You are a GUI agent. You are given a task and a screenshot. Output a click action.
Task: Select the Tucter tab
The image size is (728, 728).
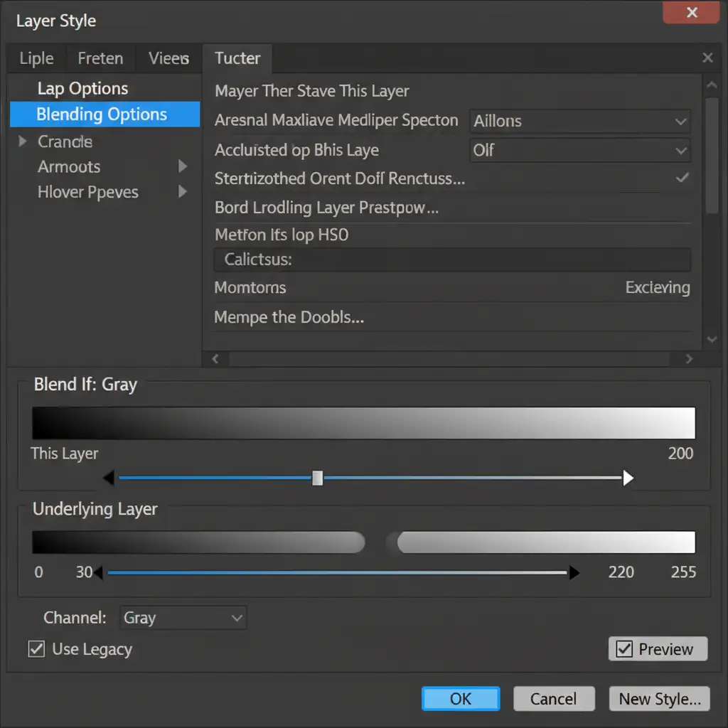pos(237,58)
